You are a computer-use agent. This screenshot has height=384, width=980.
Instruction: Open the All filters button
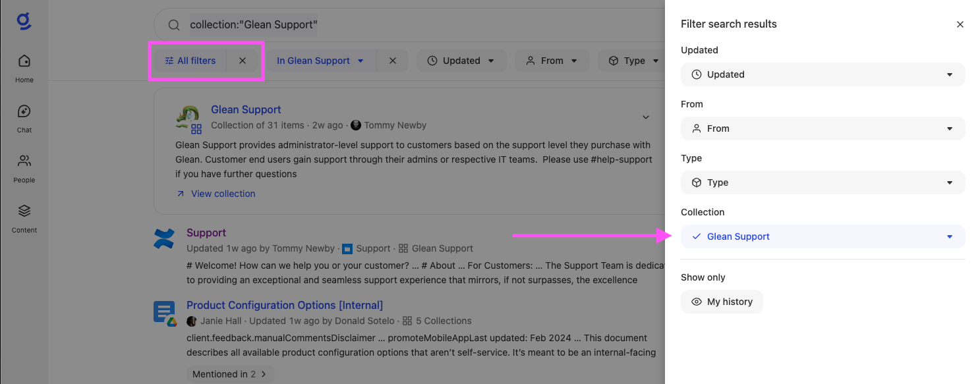click(190, 61)
